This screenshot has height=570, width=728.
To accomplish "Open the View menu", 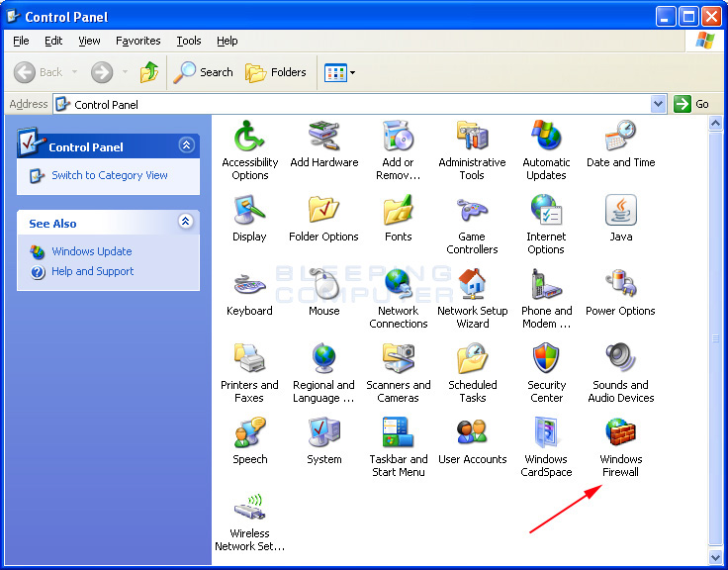I will 89,41.
